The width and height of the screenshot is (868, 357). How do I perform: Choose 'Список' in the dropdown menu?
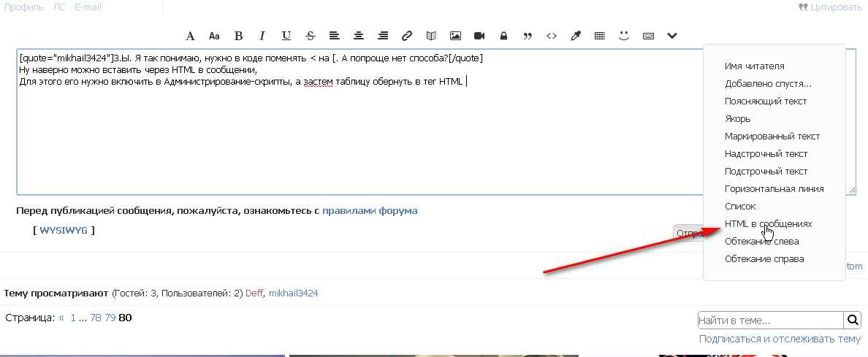[x=739, y=207]
